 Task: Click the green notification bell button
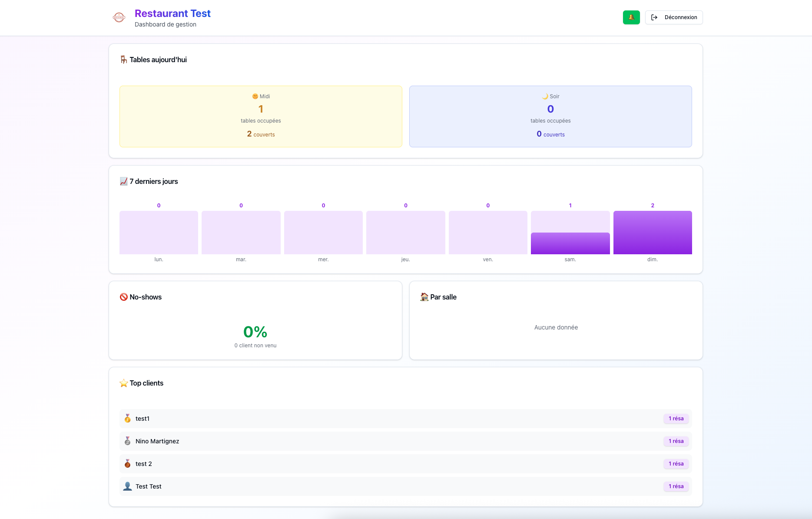tap(631, 17)
